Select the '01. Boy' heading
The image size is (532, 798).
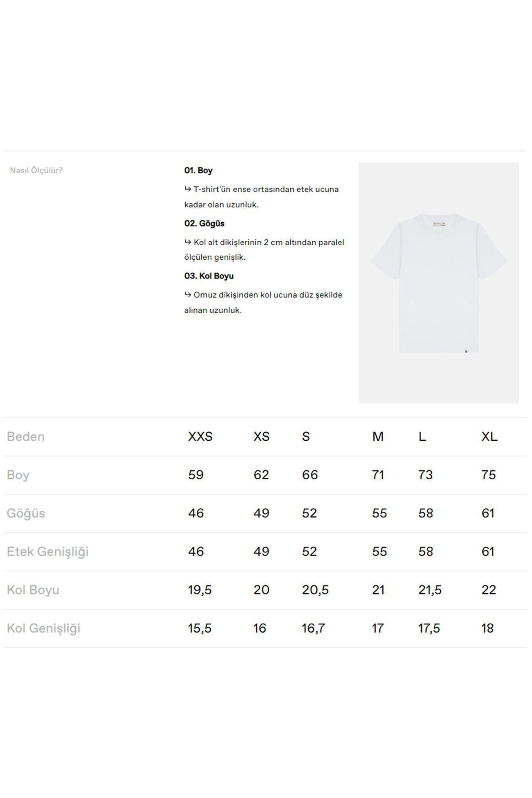[x=199, y=170]
